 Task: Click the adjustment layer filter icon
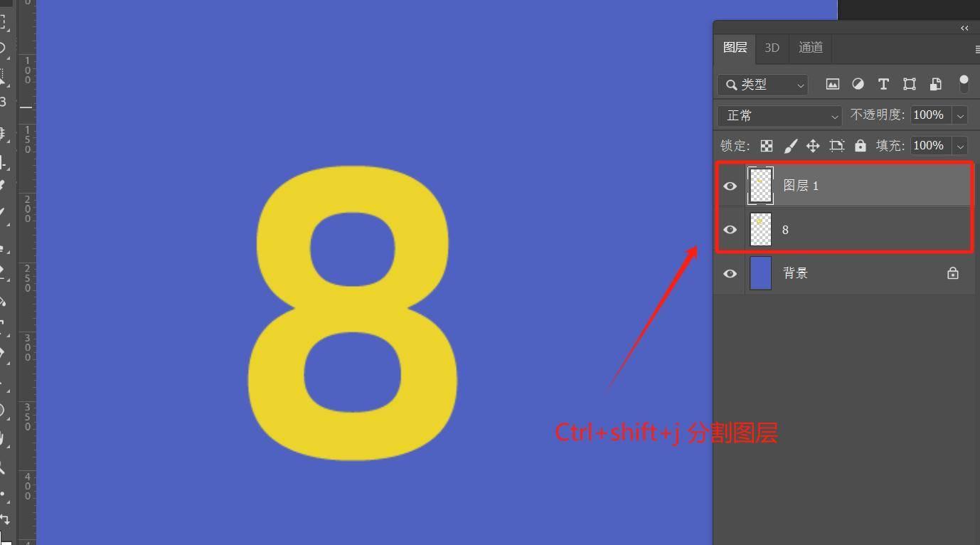click(858, 84)
